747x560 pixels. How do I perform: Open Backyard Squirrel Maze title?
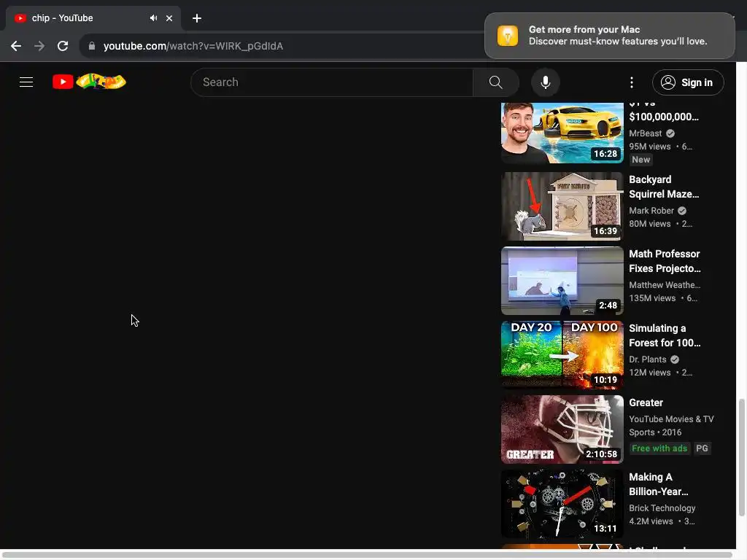[664, 187]
